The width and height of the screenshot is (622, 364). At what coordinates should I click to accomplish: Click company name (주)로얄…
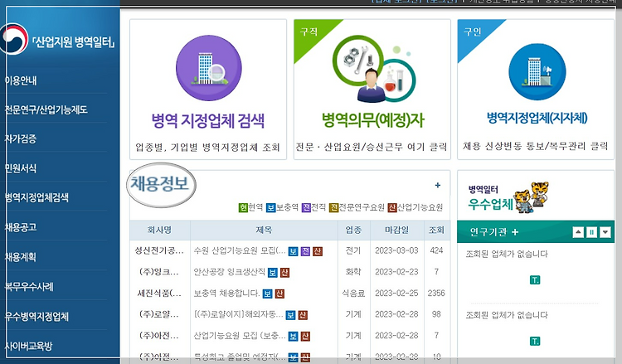point(159,314)
